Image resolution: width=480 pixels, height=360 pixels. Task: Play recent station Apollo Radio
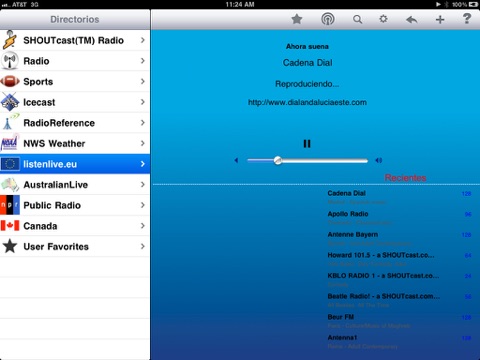pos(399,218)
